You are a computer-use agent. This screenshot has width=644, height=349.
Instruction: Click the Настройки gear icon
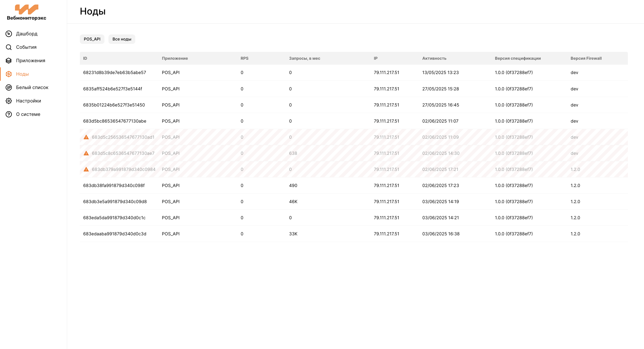pyautogui.click(x=9, y=101)
